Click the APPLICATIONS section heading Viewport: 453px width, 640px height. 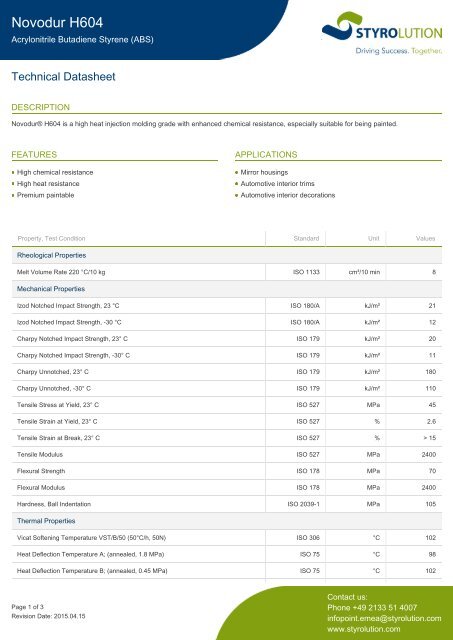(x=266, y=155)
